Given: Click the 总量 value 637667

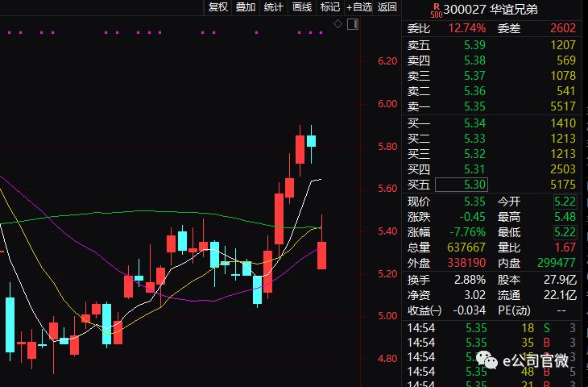Looking at the screenshot, I should pos(466,248).
